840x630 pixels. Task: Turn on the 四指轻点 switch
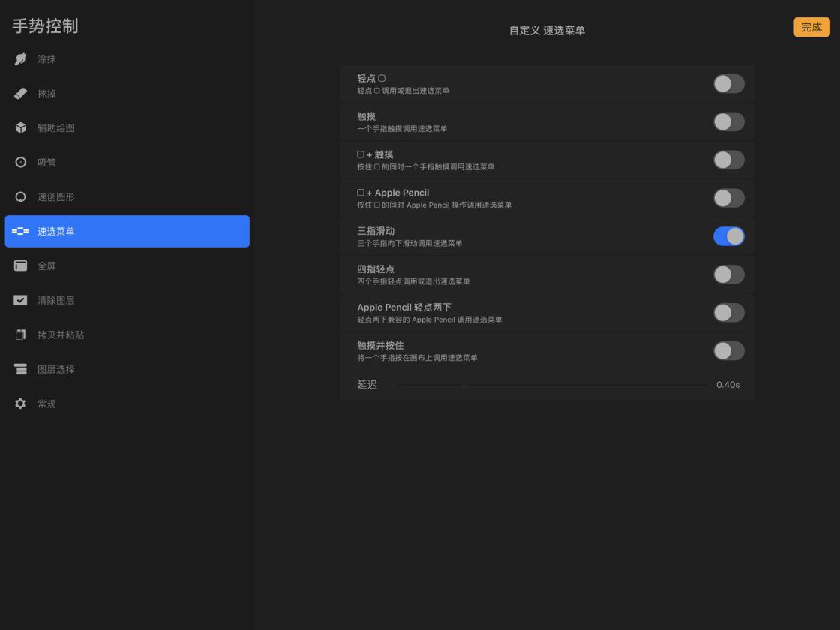(728, 274)
